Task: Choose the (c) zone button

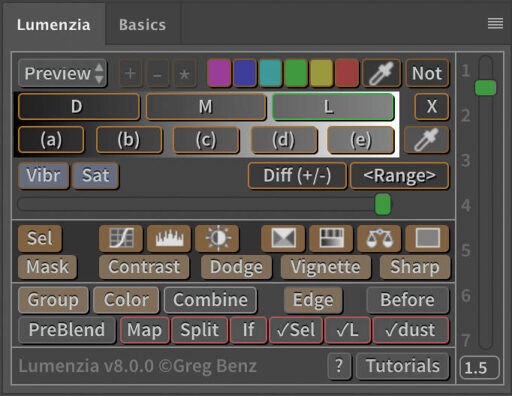Action: 206,140
